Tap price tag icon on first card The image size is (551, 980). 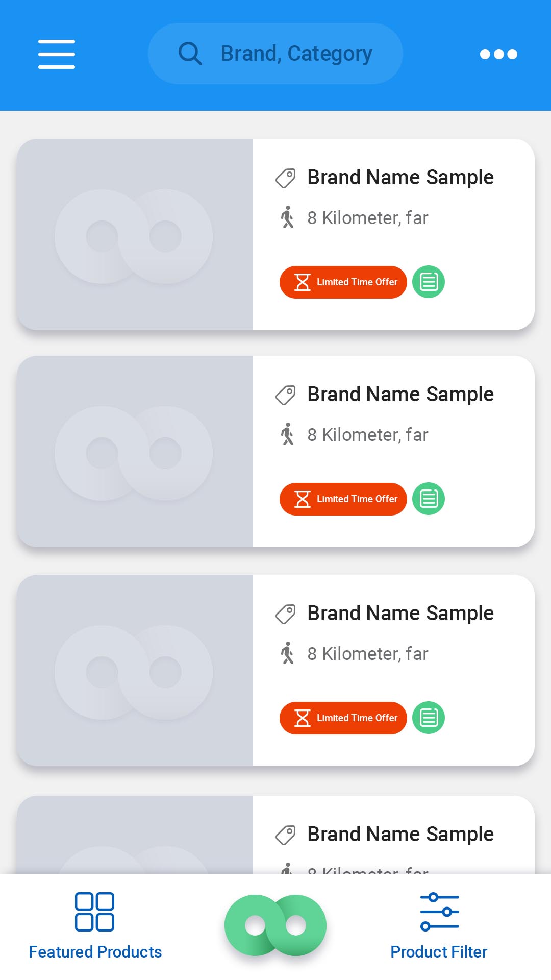286,178
